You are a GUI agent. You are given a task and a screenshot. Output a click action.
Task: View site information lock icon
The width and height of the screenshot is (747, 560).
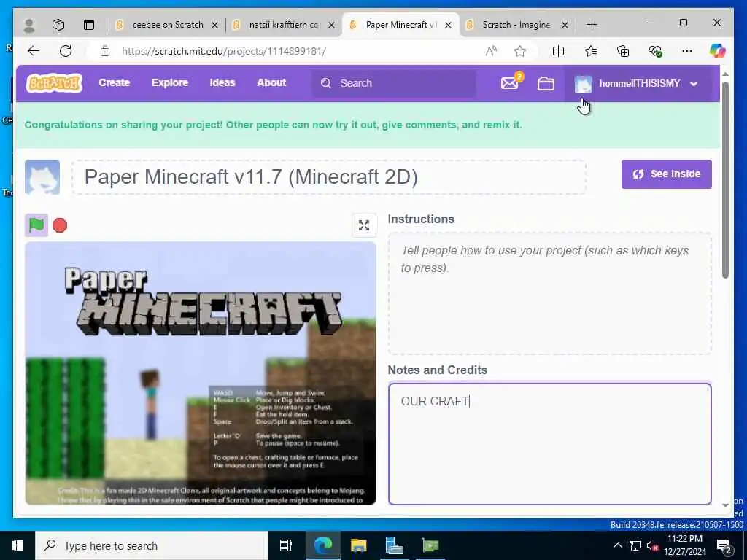105,51
